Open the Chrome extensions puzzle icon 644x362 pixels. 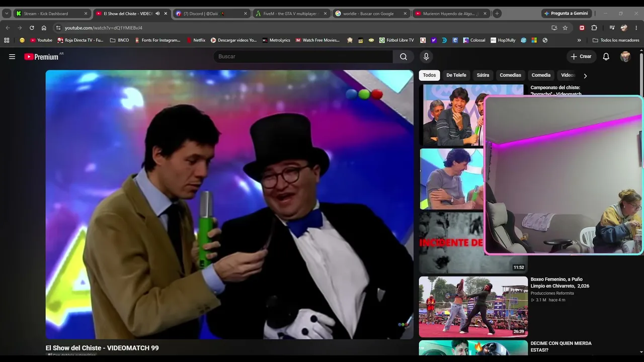coord(594,28)
